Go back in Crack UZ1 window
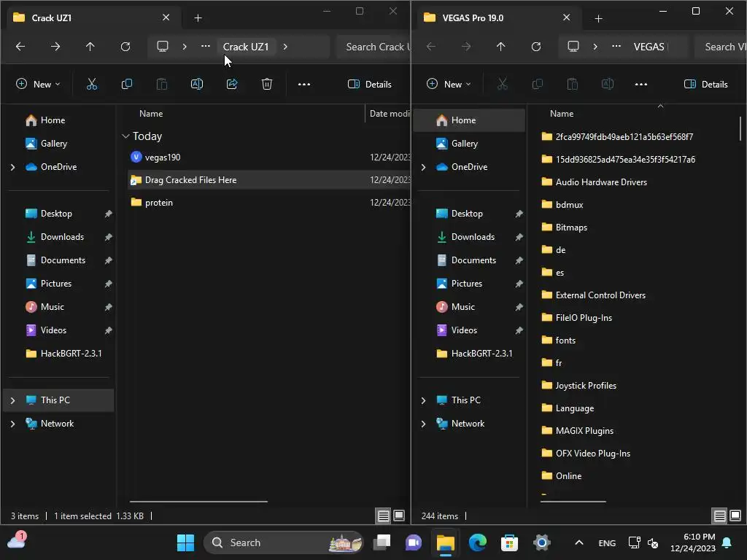Screen dimensions: 747x560 [20, 47]
